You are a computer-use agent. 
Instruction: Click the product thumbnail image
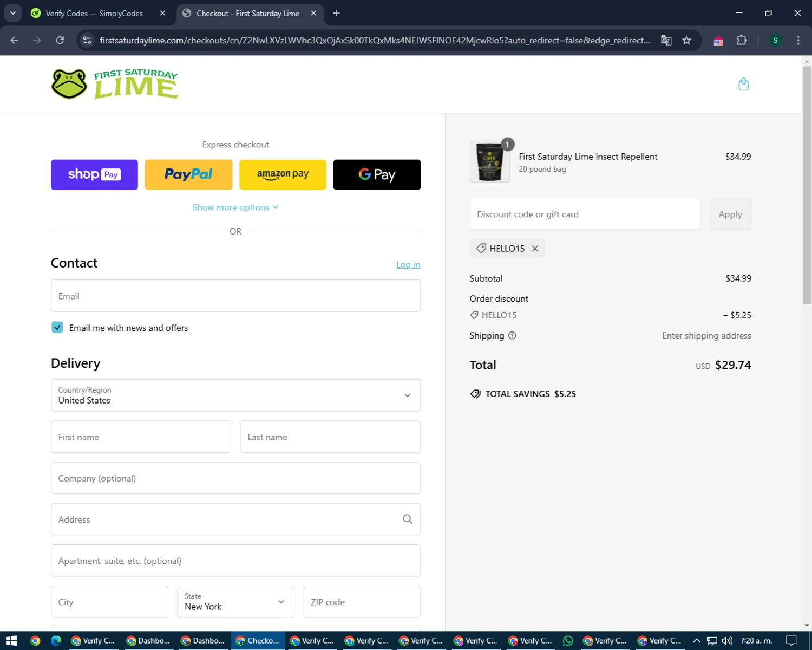pos(490,162)
